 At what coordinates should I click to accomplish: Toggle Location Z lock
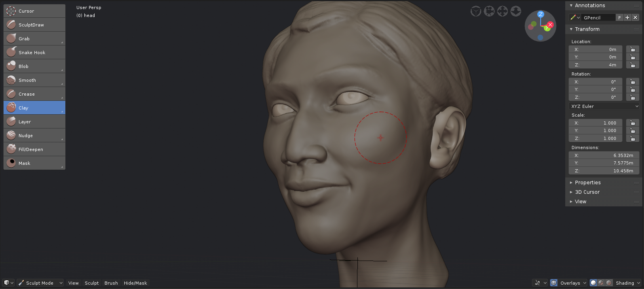pyautogui.click(x=633, y=65)
